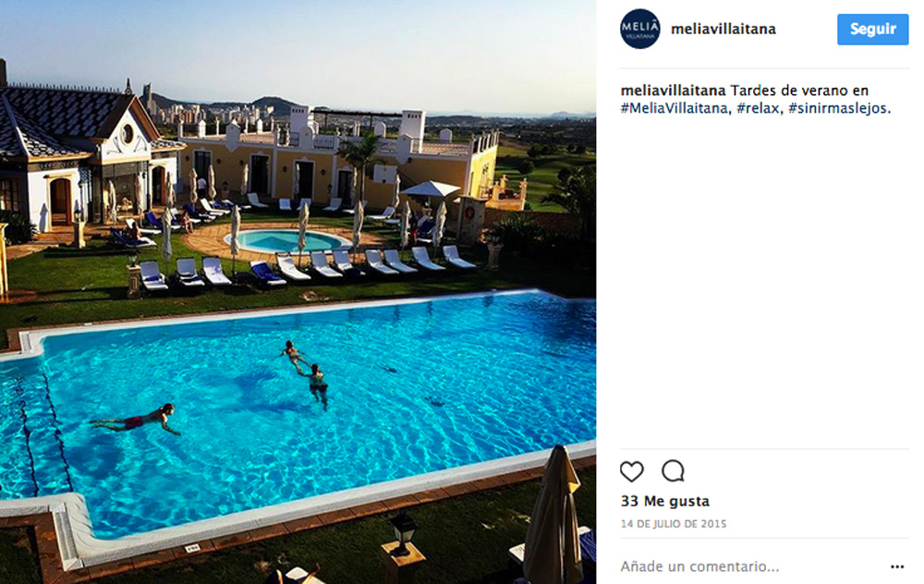
Task: Click the Meliá Villaitana profile avatar
Action: coord(640,29)
